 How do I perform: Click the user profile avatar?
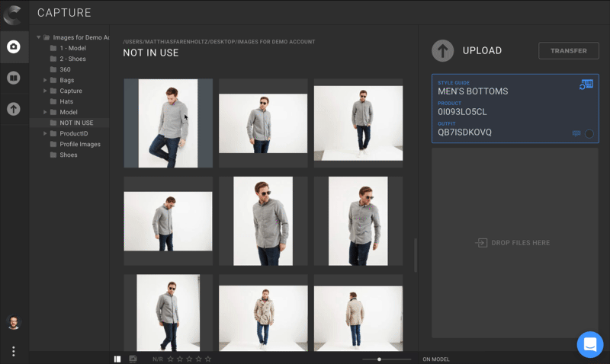(x=14, y=323)
